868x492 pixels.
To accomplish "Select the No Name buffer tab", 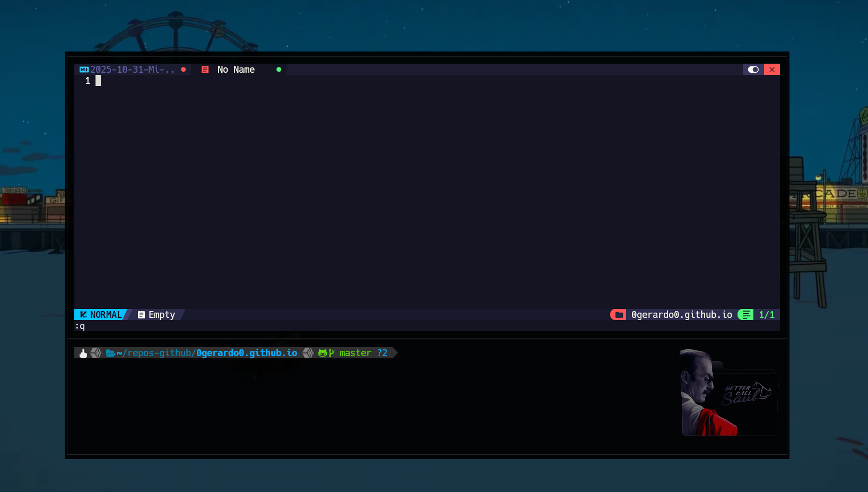I will (236, 70).
